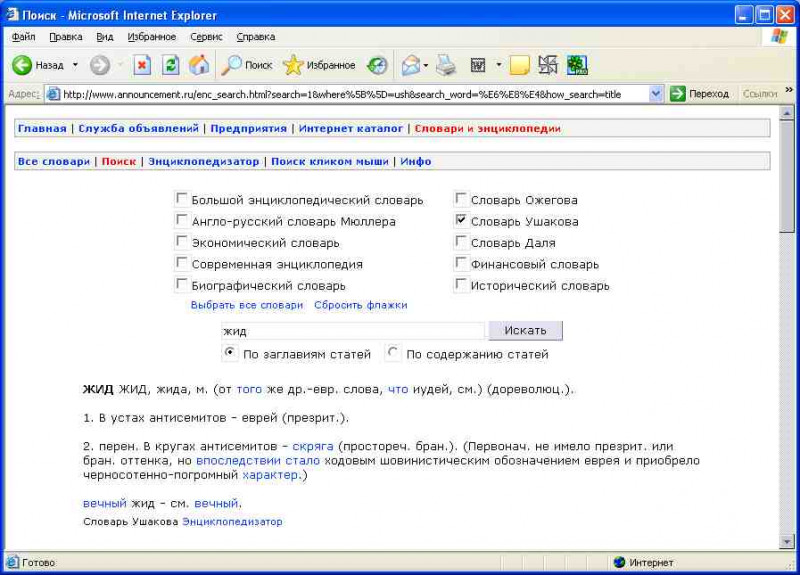Open the Главная navigation link
Screen dimensions: 800x575
tap(42, 129)
